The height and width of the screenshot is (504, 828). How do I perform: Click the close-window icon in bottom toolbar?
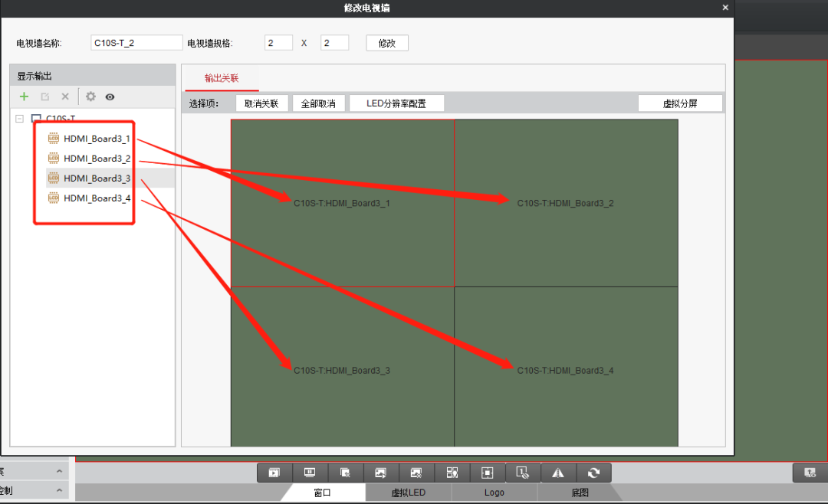[x=345, y=473]
